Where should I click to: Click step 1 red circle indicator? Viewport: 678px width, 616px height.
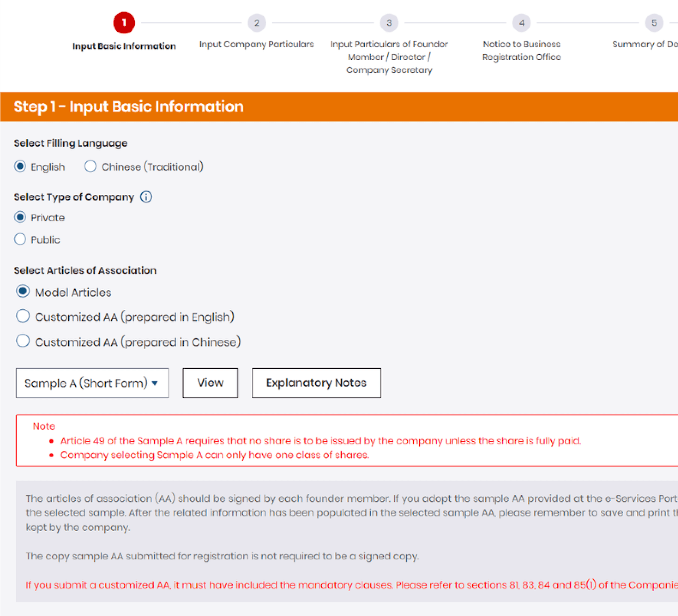coord(124,23)
